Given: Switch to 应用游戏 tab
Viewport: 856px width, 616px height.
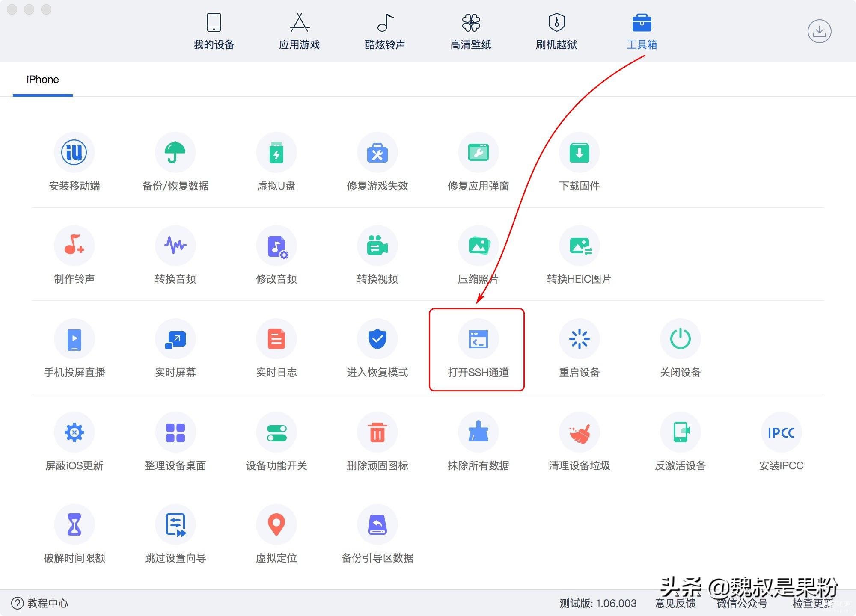Looking at the screenshot, I should [300, 32].
